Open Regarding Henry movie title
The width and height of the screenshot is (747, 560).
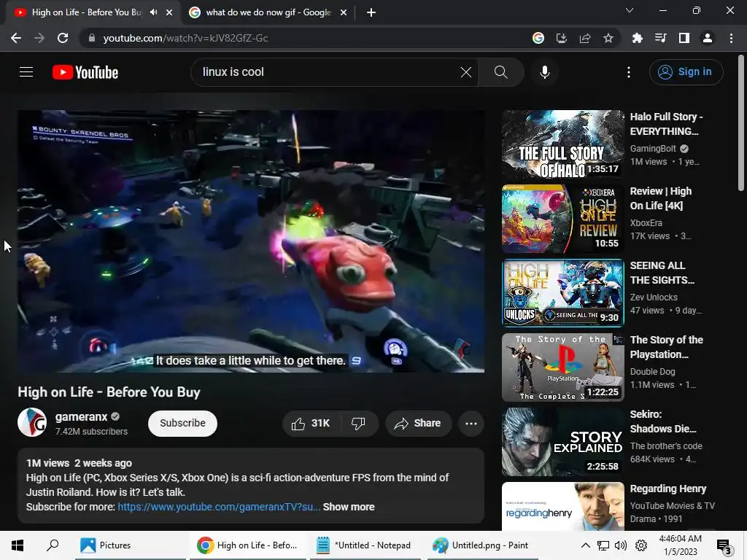[x=668, y=489]
